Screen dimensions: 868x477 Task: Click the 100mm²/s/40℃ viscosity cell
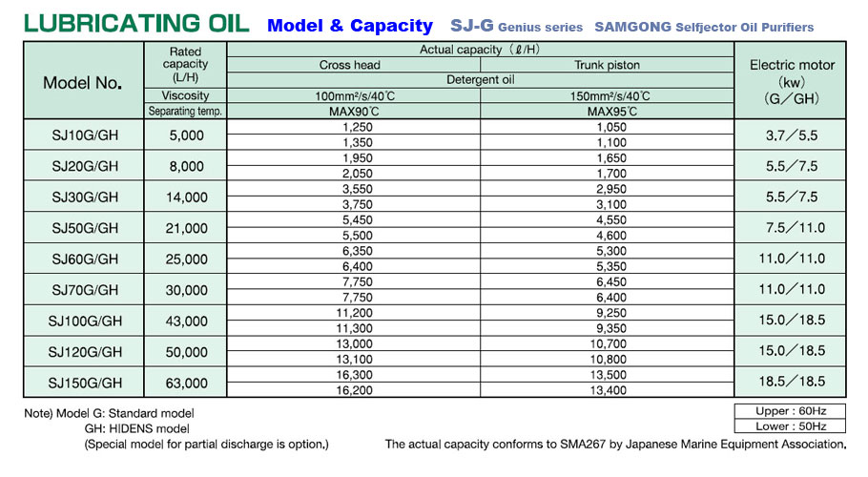tap(355, 95)
